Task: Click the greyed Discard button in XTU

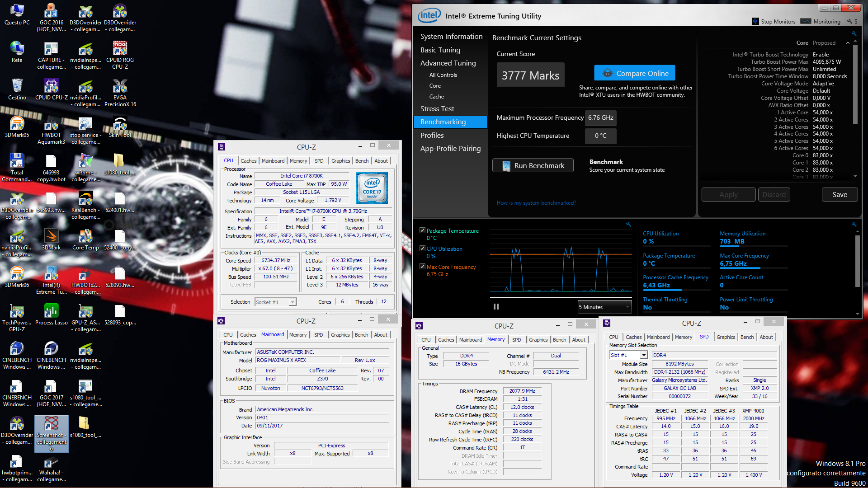Action: click(x=774, y=195)
